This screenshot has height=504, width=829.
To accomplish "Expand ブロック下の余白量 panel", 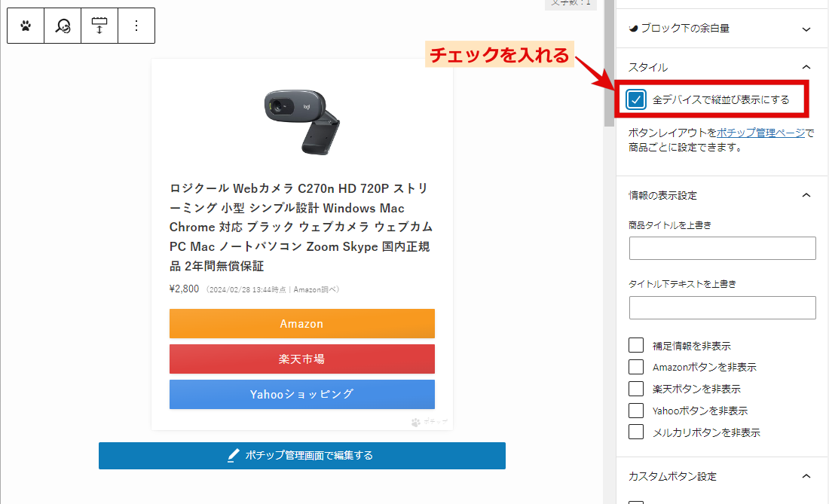I will pyautogui.click(x=722, y=29).
